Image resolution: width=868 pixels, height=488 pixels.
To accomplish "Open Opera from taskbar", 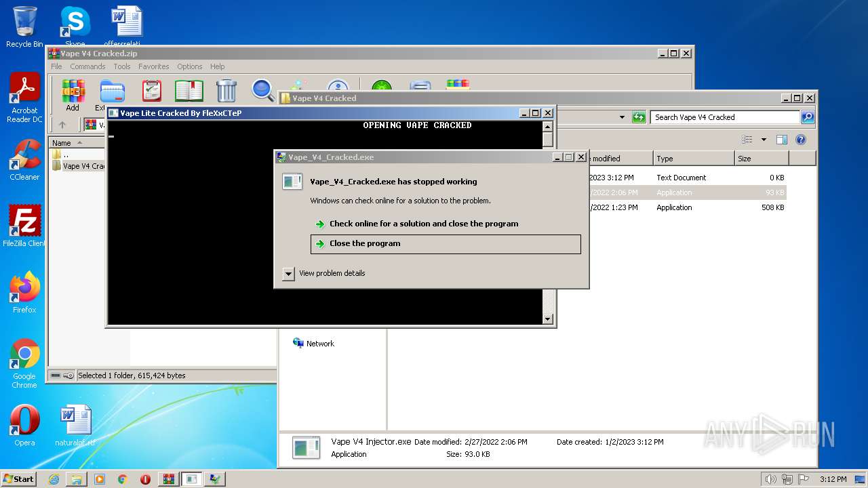I will pyautogui.click(x=145, y=479).
